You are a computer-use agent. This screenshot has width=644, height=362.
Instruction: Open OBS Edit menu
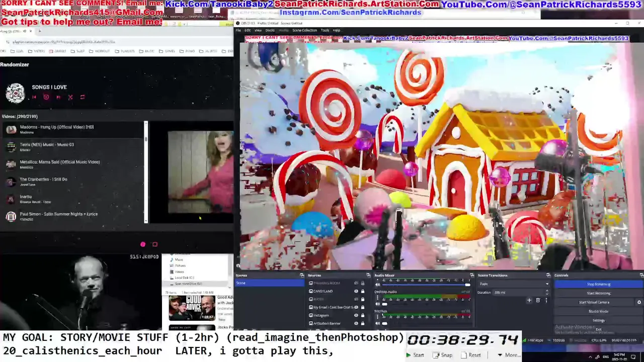pos(248,30)
